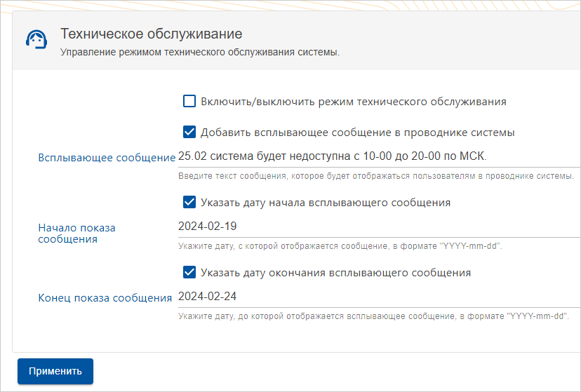Click the Конец показа сообщения label
This screenshot has height=392, width=581.
click(105, 298)
